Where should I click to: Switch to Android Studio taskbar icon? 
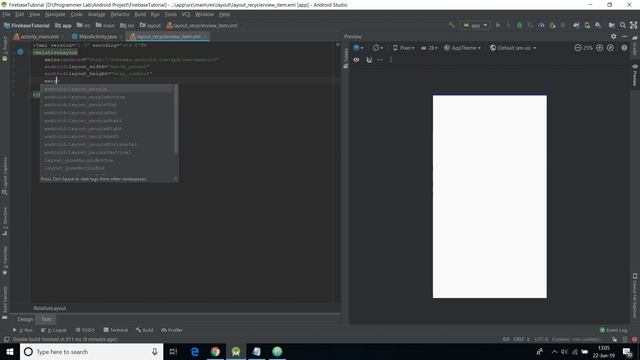[x=236, y=351]
